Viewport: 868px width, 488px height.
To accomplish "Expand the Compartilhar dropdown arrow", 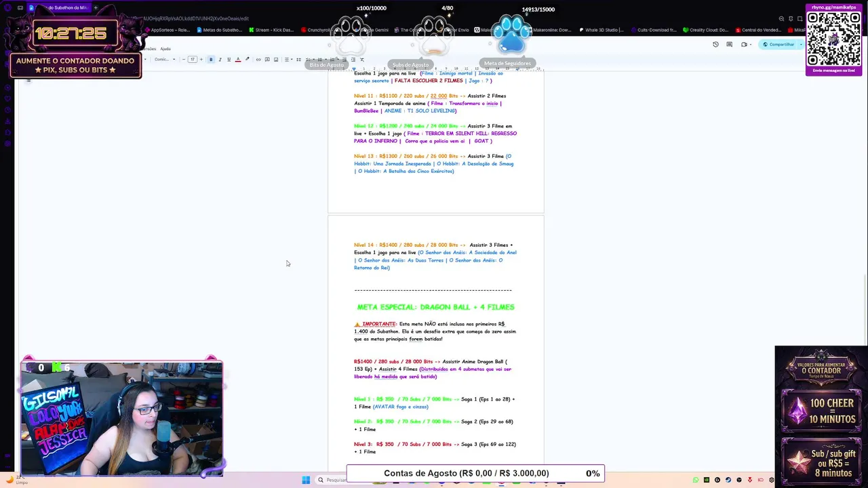I will click(800, 45).
